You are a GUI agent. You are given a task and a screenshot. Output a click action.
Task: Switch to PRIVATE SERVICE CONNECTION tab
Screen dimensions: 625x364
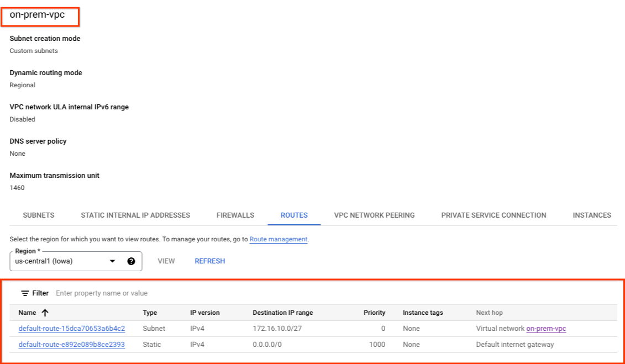click(493, 215)
